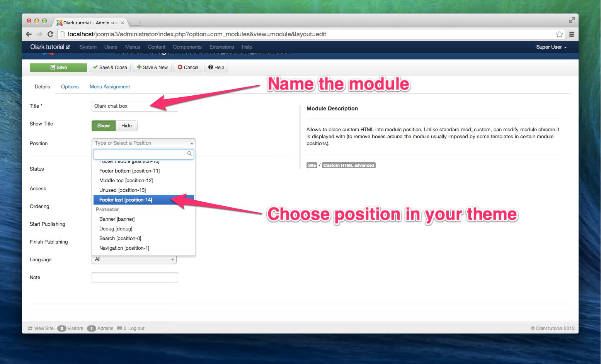Switch to the Menu Assignment tab
Image resolution: width=601 pixels, height=364 pixels.
[x=110, y=87]
